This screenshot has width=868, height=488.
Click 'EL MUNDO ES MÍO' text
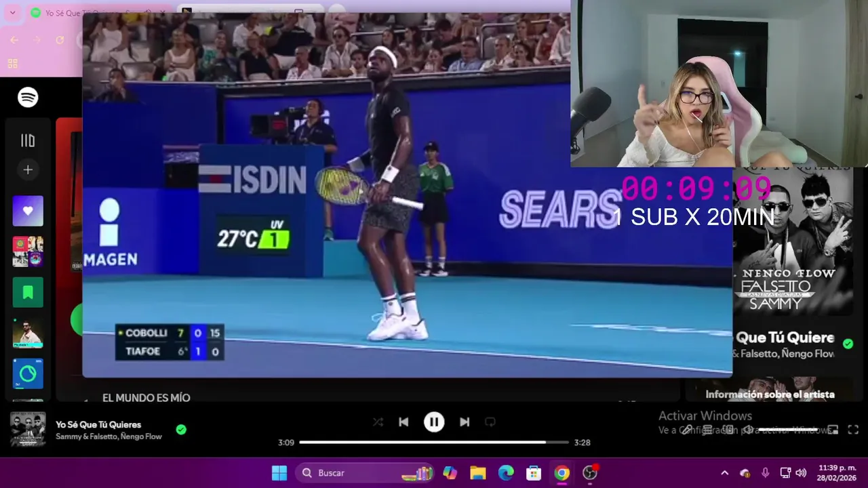146,398
